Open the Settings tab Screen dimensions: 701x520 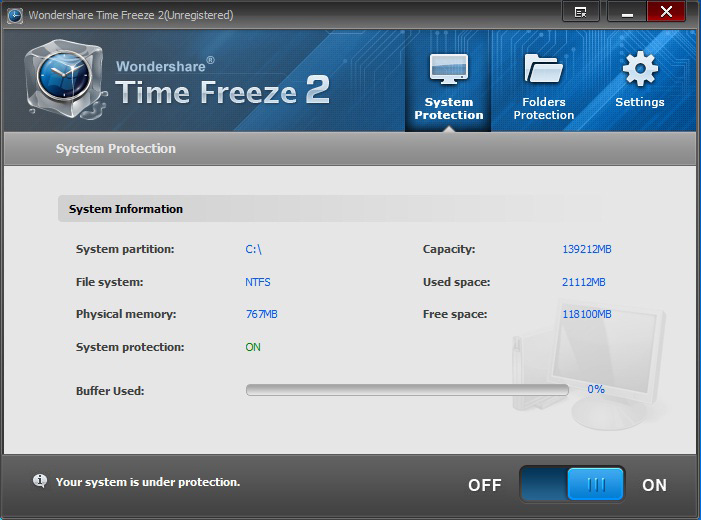pos(639,81)
